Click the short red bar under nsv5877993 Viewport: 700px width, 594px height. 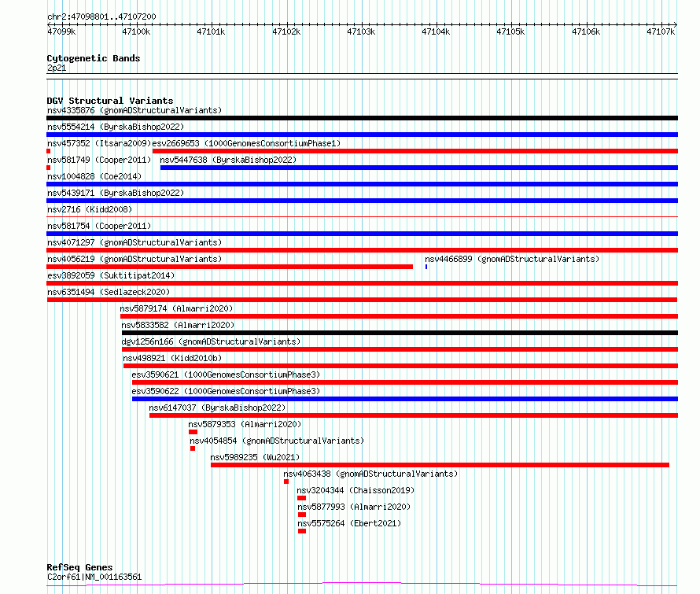point(302,515)
